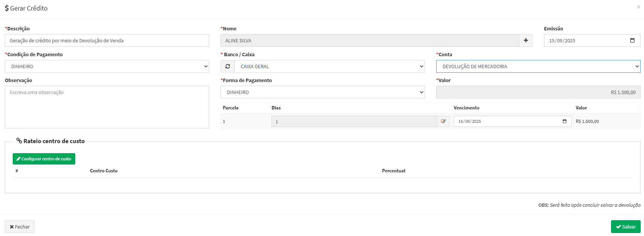Image resolution: width=644 pixels, height=236 pixels.
Task: Click the edit icon beside Dias field
Action: pyautogui.click(x=443, y=121)
